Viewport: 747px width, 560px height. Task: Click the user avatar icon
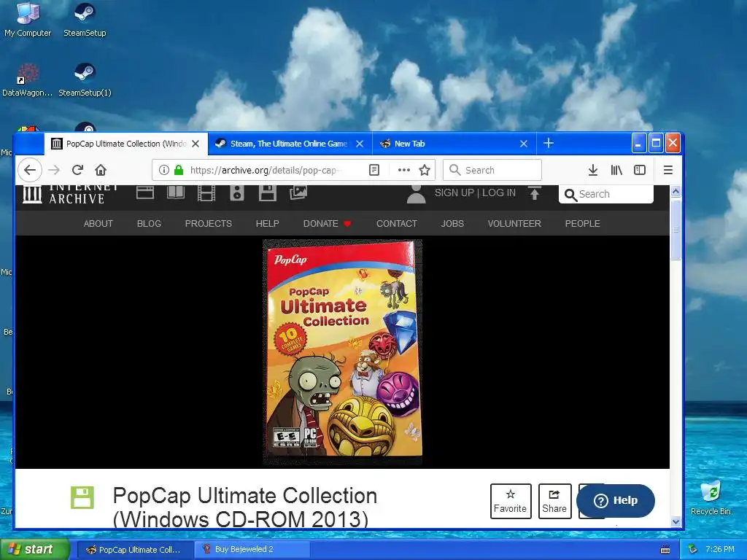(x=417, y=194)
